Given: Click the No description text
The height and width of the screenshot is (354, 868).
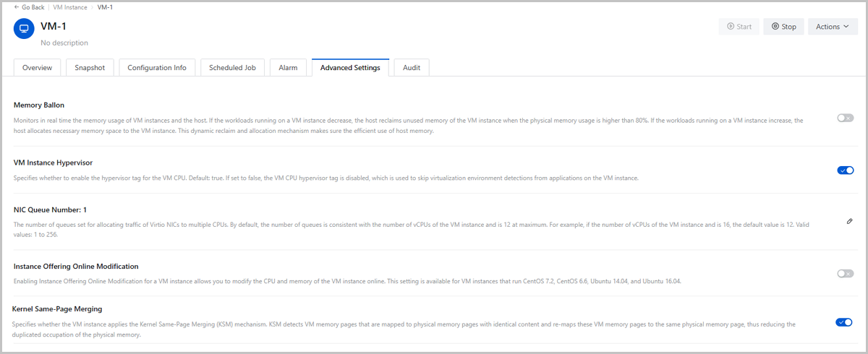Looking at the screenshot, I should point(64,43).
